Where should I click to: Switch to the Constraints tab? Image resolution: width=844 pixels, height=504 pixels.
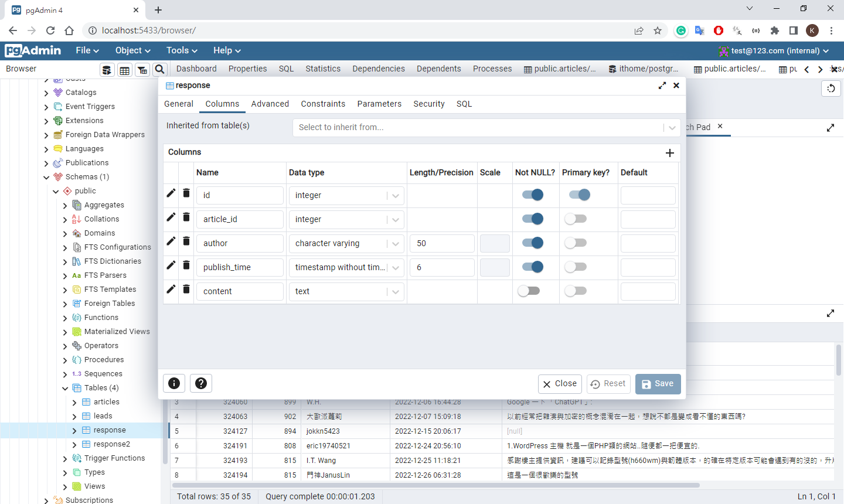coord(323,104)
